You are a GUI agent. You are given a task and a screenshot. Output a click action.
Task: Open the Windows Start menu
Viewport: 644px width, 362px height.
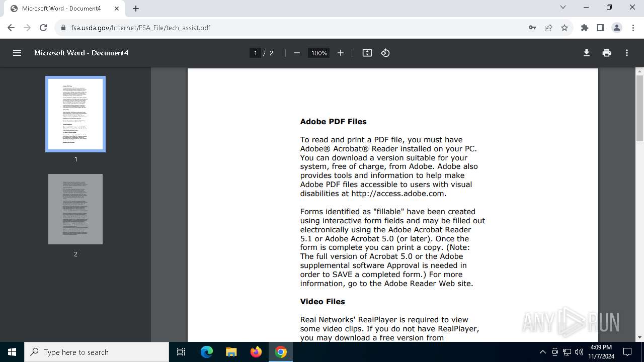12,352
